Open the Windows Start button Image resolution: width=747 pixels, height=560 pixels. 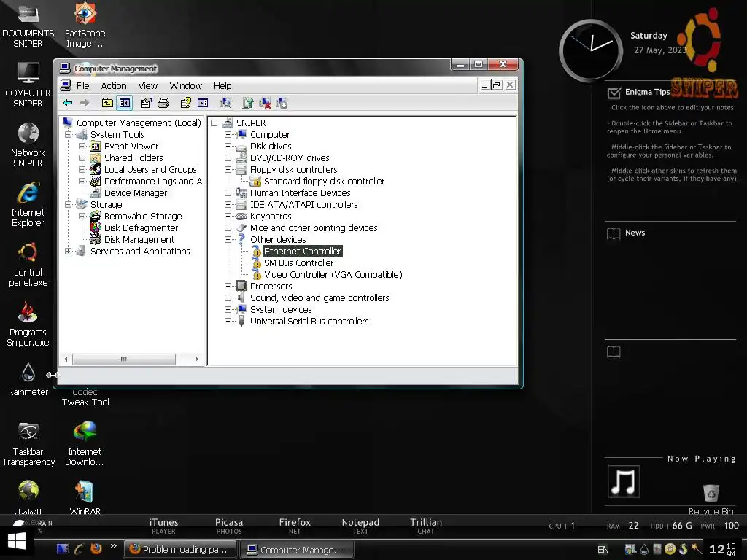(17, 542)
